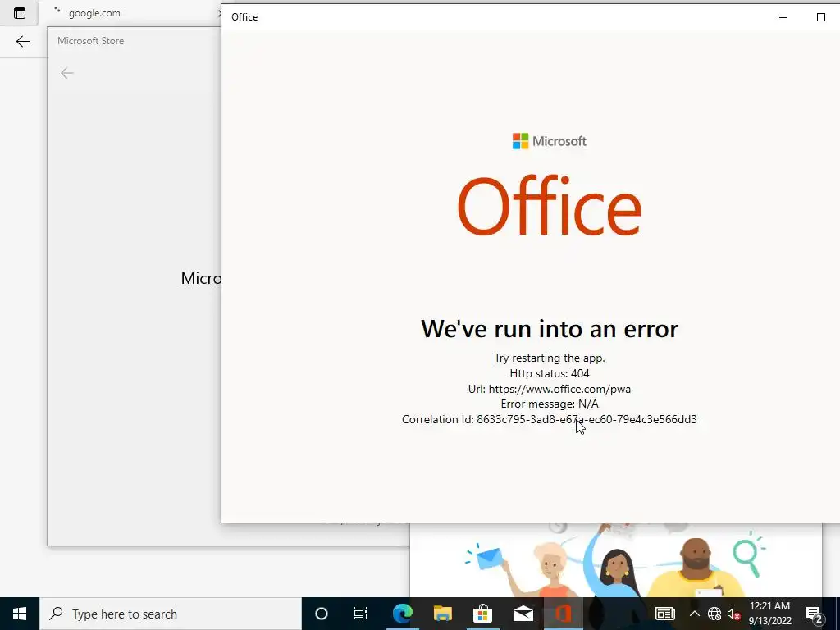
Task: Click the muted volume tray icon
Action: [x=734, y=614]
